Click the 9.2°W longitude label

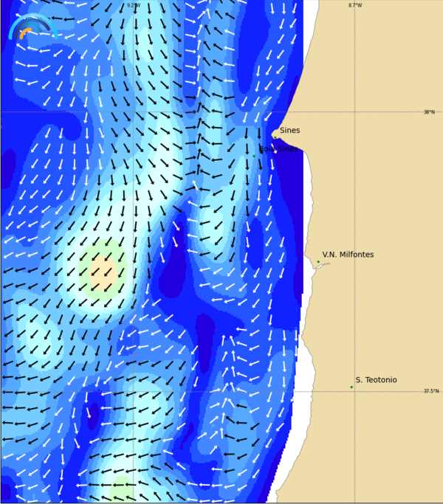pyautogui.click(x=133, y=5)
